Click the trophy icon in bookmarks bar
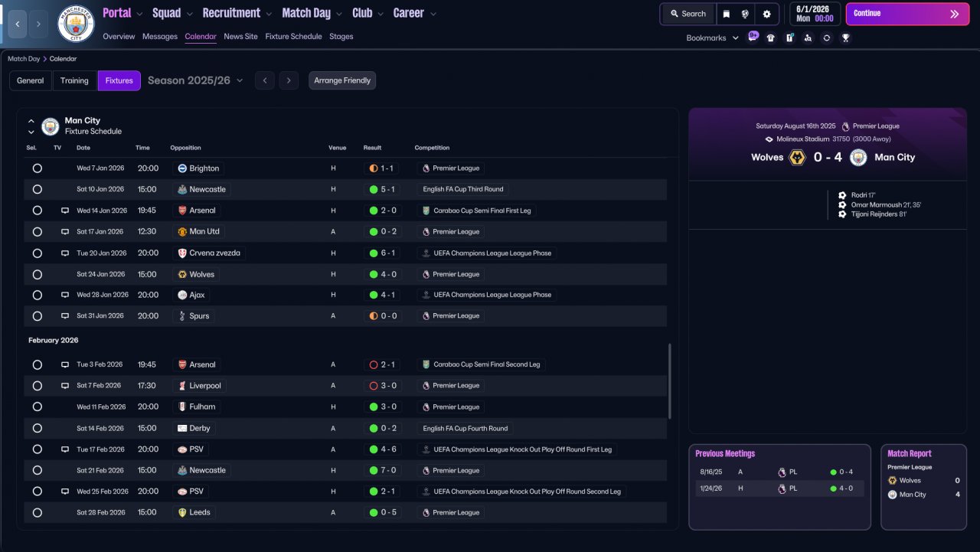Viewport: 980px width, 552px height. point(845,38)
